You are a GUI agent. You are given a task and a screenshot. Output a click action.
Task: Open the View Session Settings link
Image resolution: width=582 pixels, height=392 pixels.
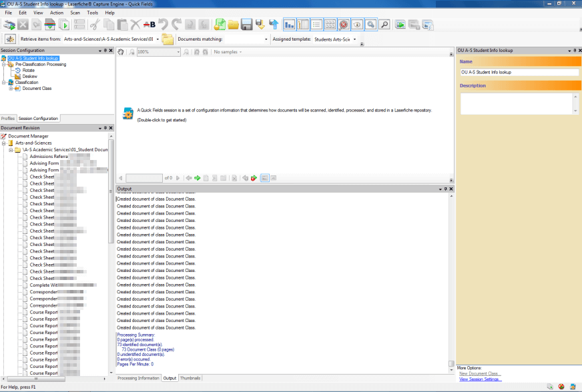481,379
